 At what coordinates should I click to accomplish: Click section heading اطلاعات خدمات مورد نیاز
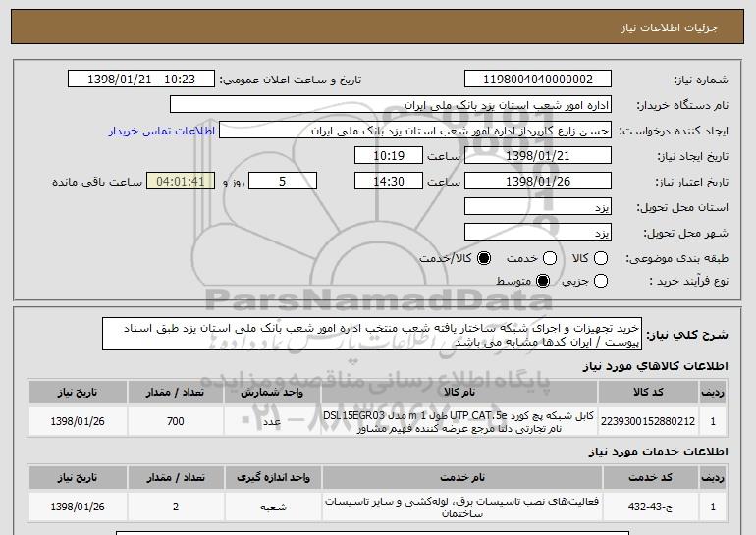click(658, 452)
